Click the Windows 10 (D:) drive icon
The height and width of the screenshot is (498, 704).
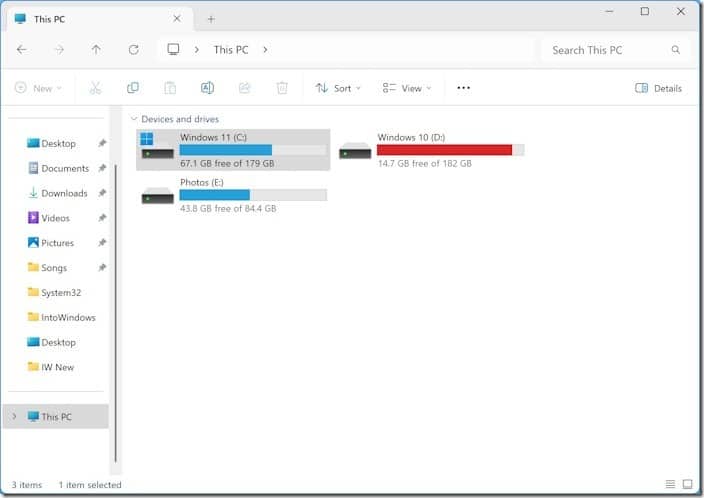click(x=355, y=151)
